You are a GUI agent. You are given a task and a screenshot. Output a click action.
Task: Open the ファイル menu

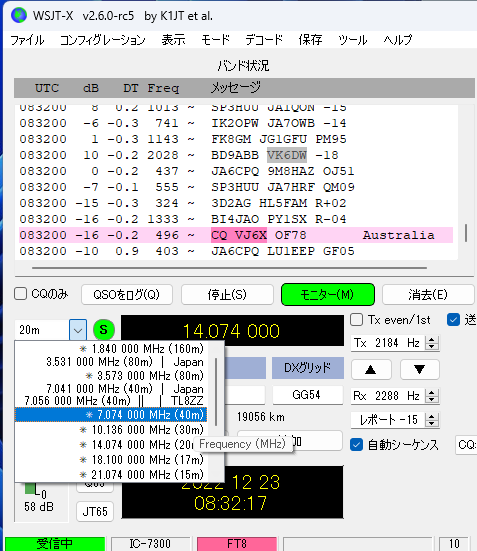click(27, 40)
